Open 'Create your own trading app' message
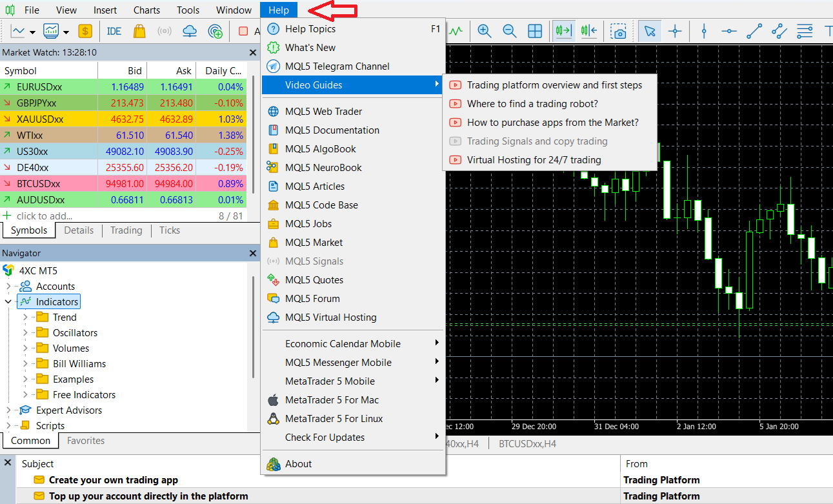Viewport: 833px width, 504px height. coord(114,479)
